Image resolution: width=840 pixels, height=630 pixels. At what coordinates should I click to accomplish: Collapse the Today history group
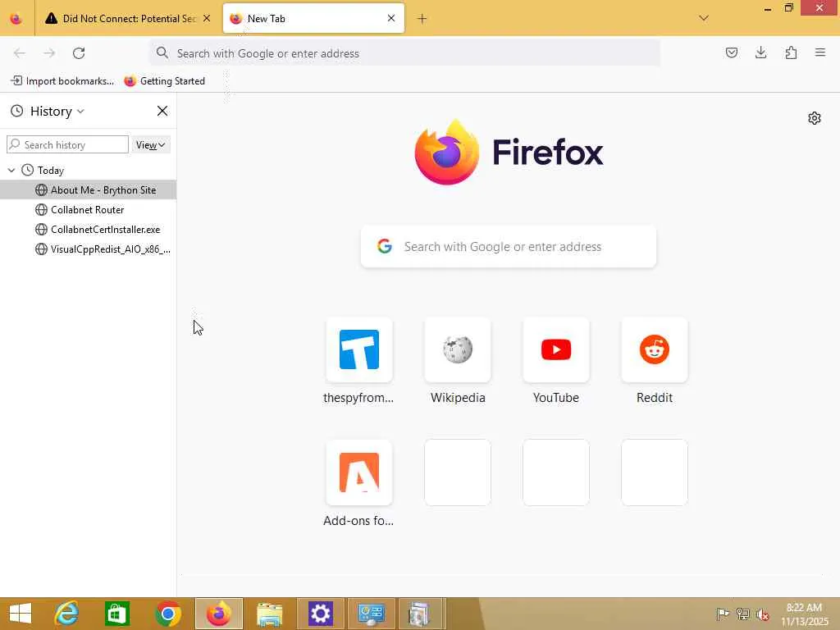(11, 171)
